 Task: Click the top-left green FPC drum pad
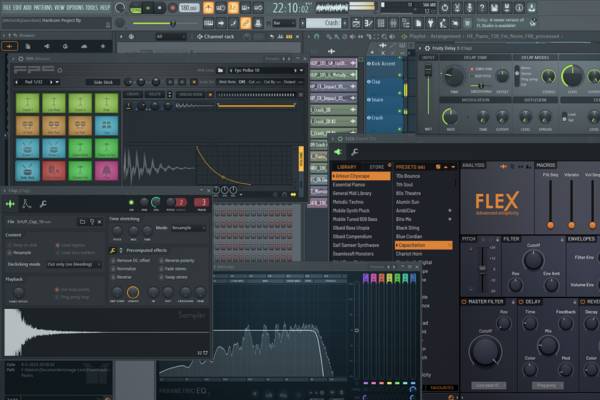(28, 103)
